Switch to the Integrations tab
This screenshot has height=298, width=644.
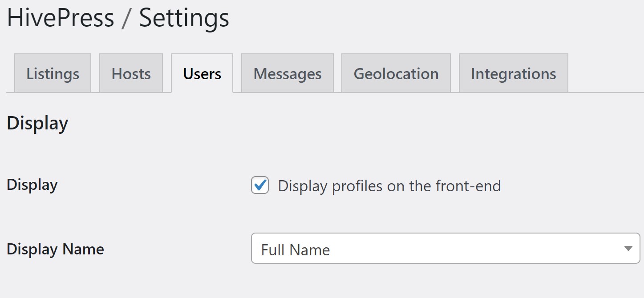514,73
